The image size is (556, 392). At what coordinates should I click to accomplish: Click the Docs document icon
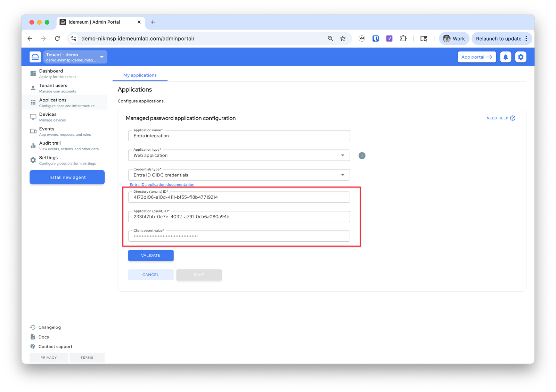point(33,337)
